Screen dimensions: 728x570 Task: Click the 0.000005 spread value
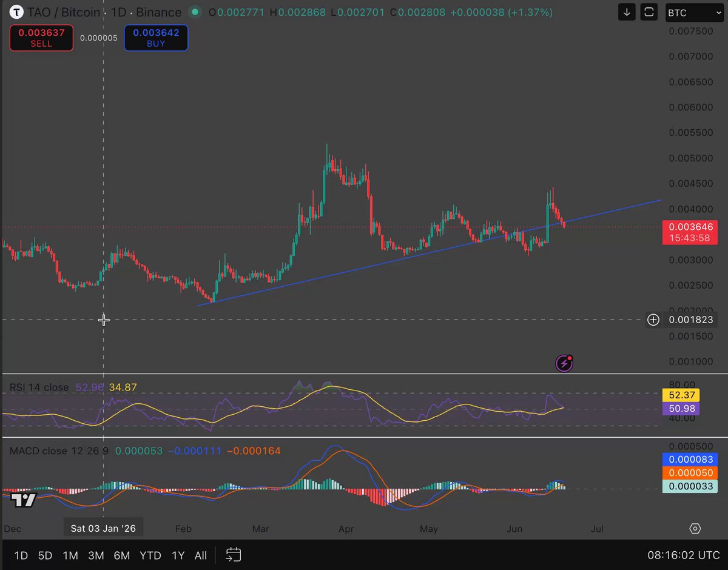99,38
